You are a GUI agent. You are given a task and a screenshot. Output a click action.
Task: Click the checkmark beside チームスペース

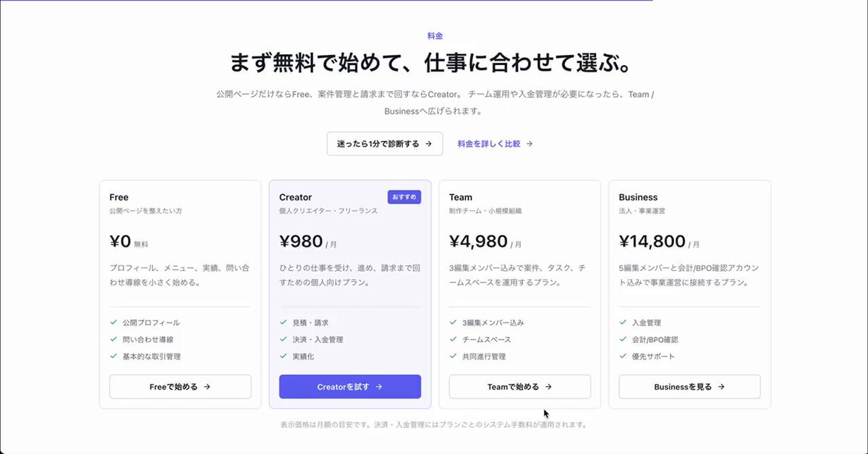point(453,339)
